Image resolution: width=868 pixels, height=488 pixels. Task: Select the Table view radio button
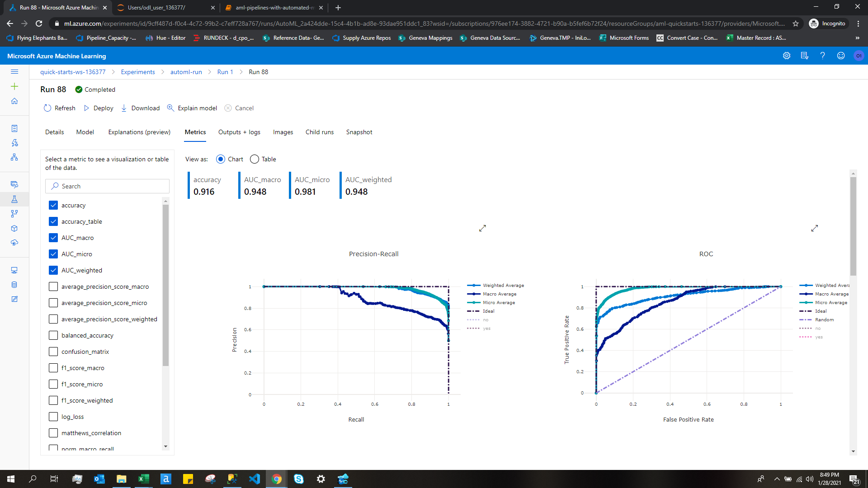255,159
